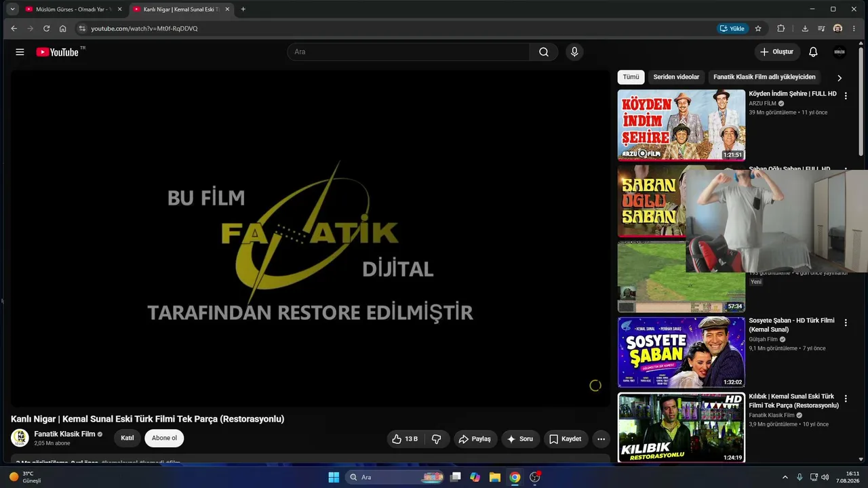Close the Müslüm Gürses tab
The height and width of the screenshot is (488, 868).
[x=119, y=9]
